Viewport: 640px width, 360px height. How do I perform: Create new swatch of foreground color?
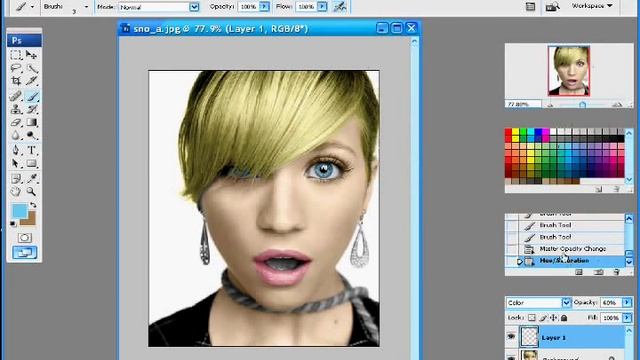[599, 189]
